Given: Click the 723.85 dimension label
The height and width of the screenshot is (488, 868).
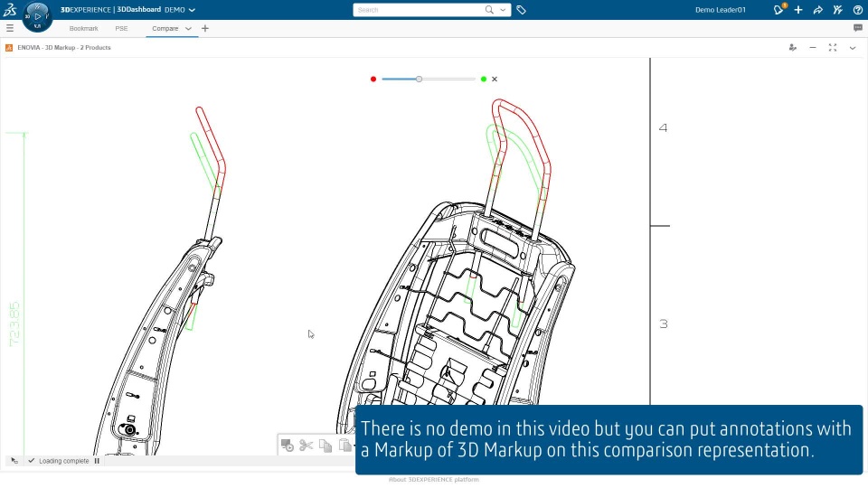Looking at the screenshot, I should [14, 324].
